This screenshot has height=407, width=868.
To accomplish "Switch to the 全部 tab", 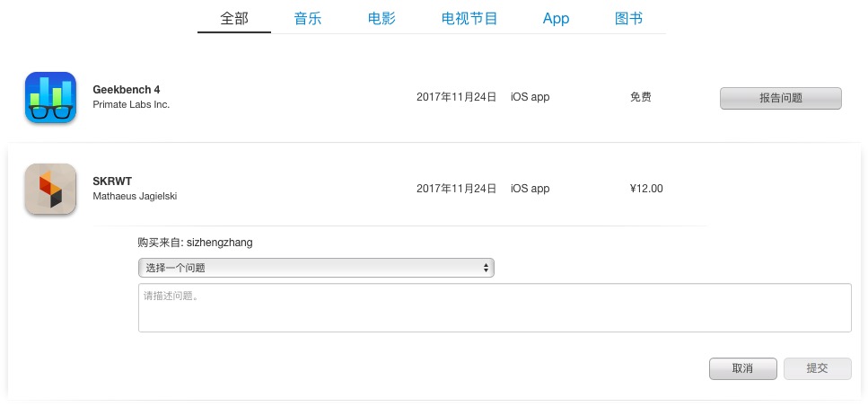I will tap(234, 19).
